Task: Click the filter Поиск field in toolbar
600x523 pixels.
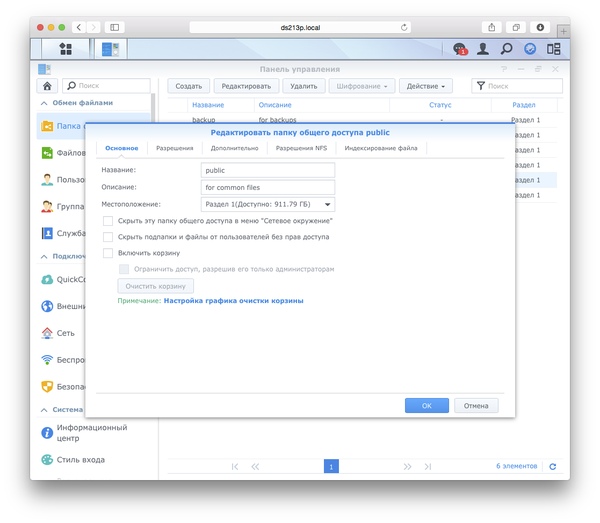Action: click(x=517, y=86)
